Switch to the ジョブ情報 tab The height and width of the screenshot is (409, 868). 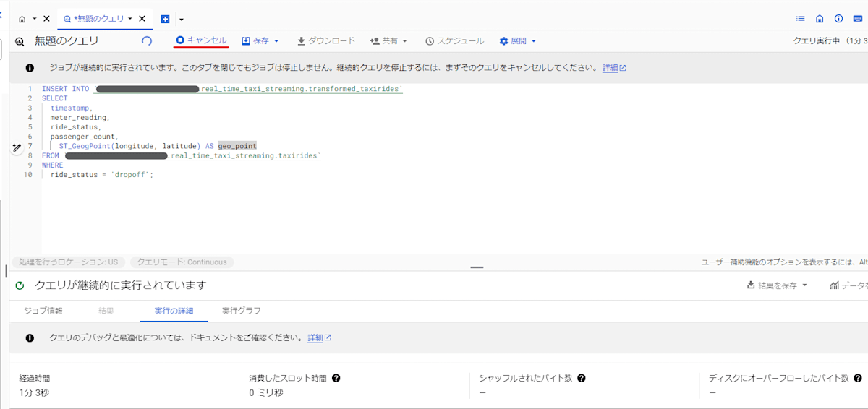click(43, 311)
